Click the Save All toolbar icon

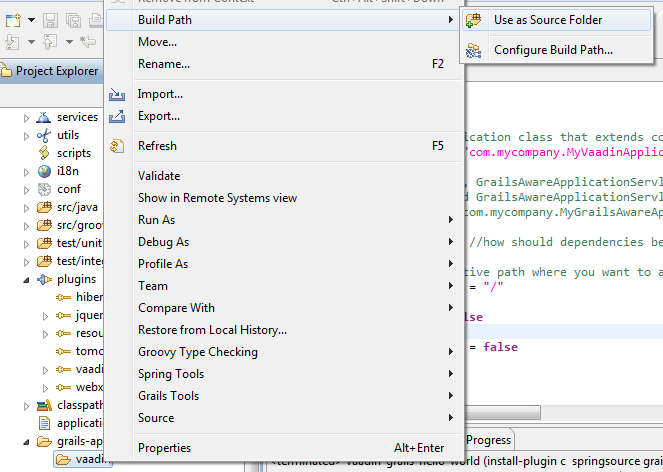coord(73,20)
